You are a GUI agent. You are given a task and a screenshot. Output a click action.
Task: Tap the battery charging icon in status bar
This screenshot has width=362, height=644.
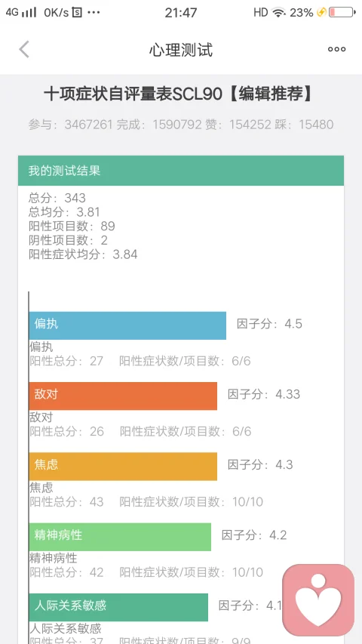point(342,12)
